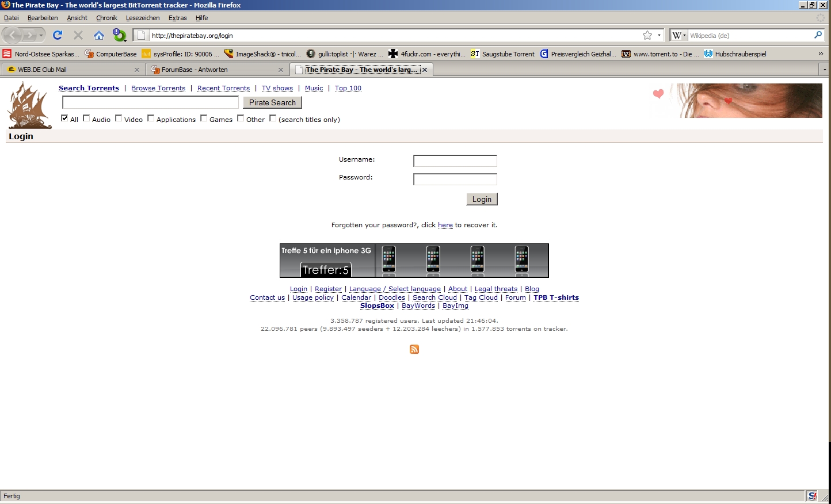Go to the Firefox home page icon
Screen dimensions: 831x504
99,35
